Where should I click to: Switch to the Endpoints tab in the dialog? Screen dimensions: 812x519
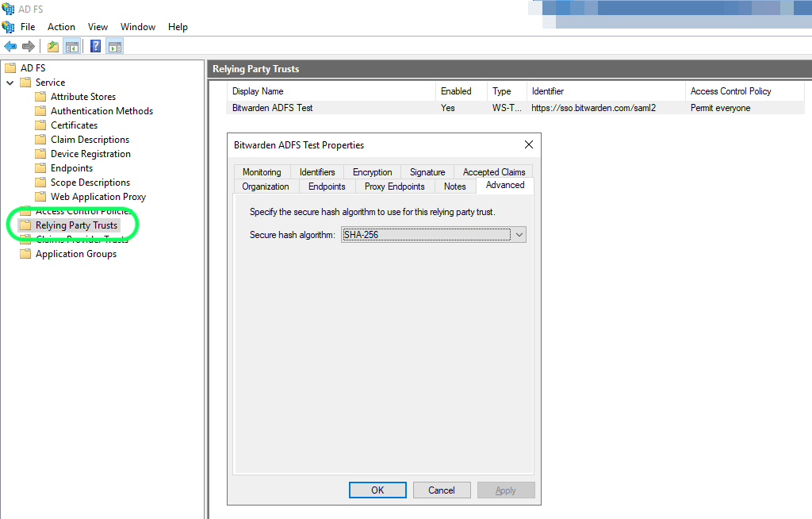pyautogui.click(x=327, y=186)
